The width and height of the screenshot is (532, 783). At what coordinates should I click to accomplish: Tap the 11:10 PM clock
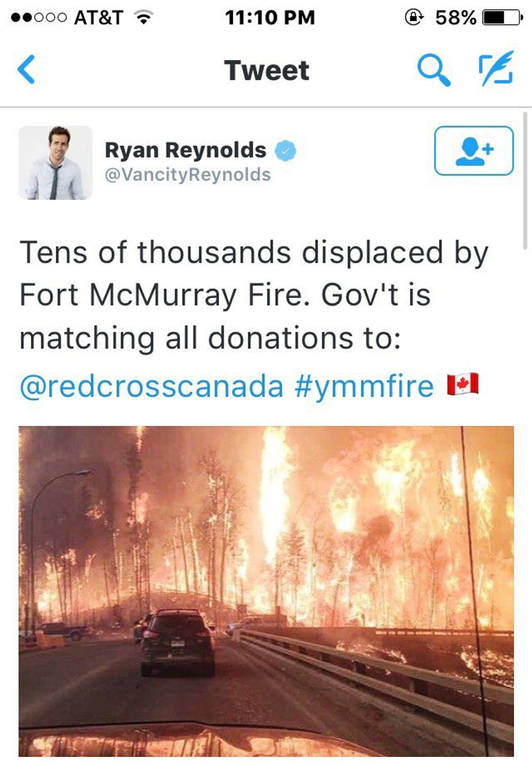coord(270,17)
